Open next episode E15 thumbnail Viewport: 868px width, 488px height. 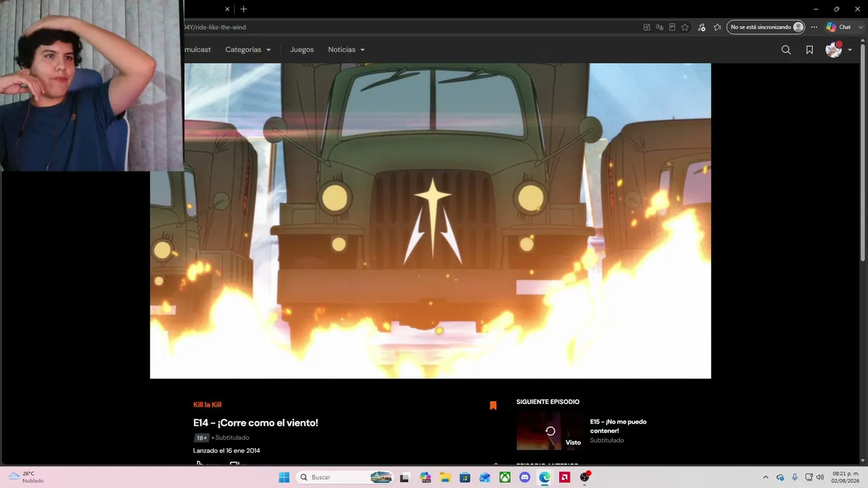550,430
